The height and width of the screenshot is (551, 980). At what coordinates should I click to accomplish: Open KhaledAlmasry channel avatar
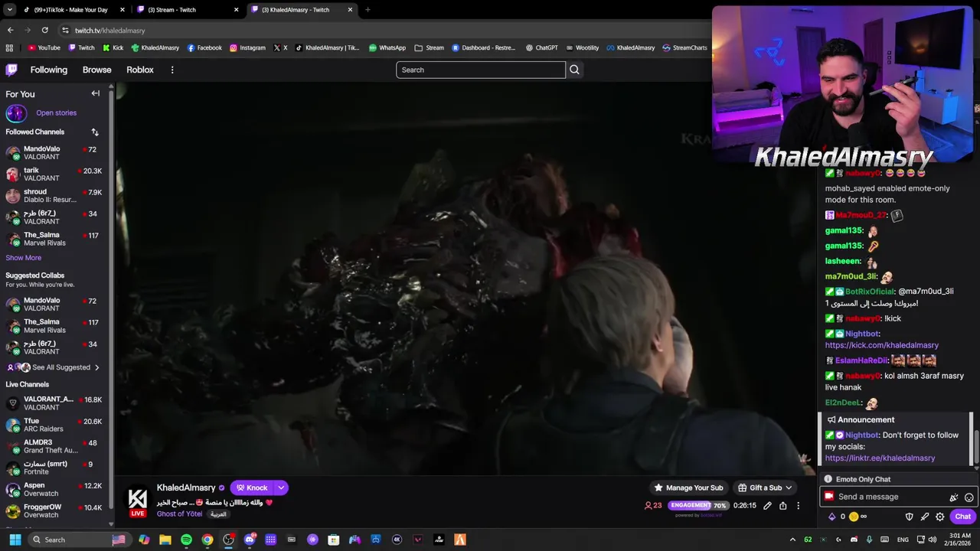point(137,499)
